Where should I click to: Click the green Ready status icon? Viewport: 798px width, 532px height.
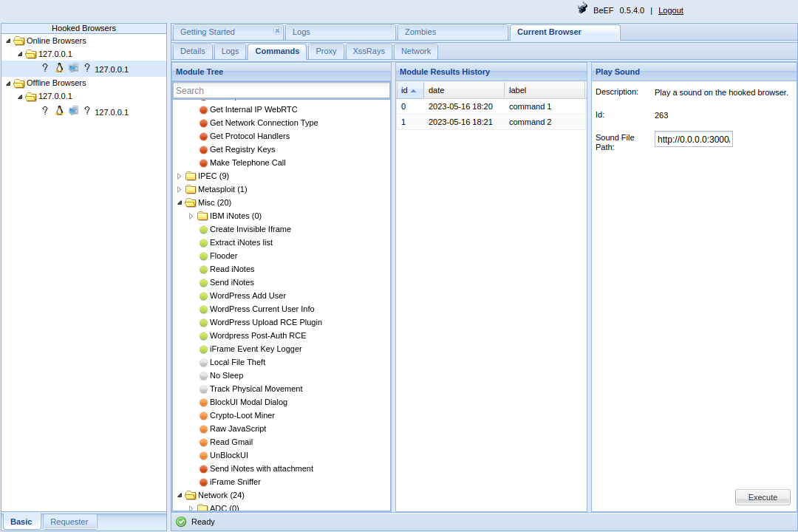[181, 522]
